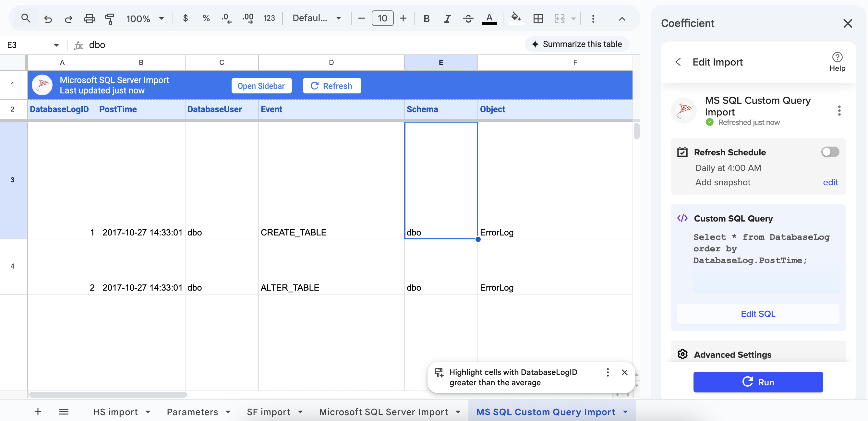Click the Edit SQL button

pyautogui.click(x=757, y=314)
